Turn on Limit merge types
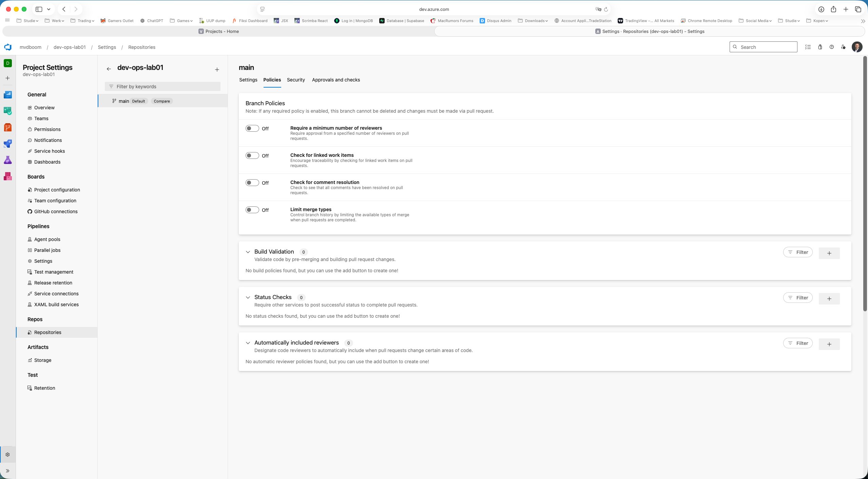 point(252,210)
